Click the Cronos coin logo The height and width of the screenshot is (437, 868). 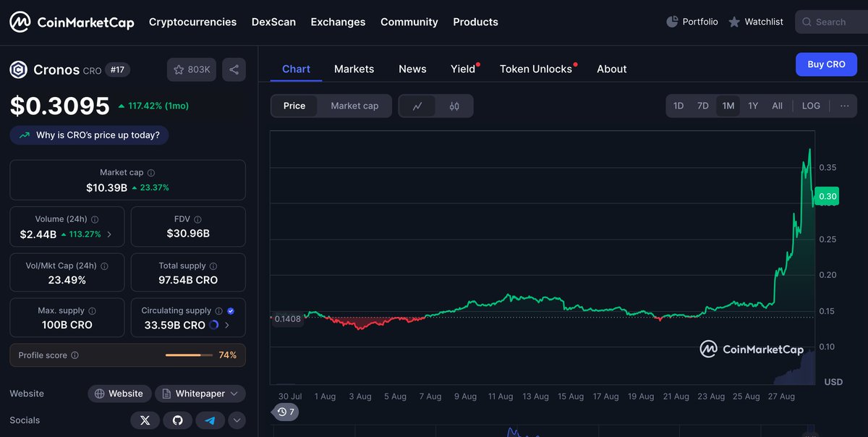pos(18,69)
